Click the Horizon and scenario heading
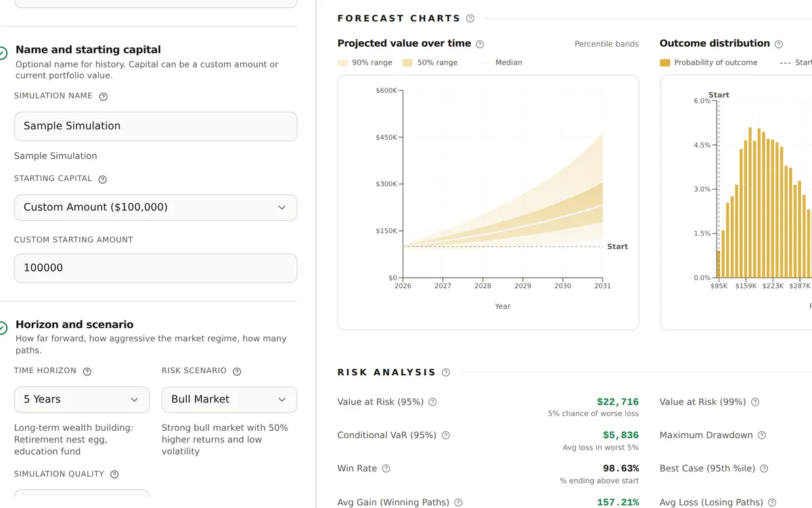 [x=74, y=324]
